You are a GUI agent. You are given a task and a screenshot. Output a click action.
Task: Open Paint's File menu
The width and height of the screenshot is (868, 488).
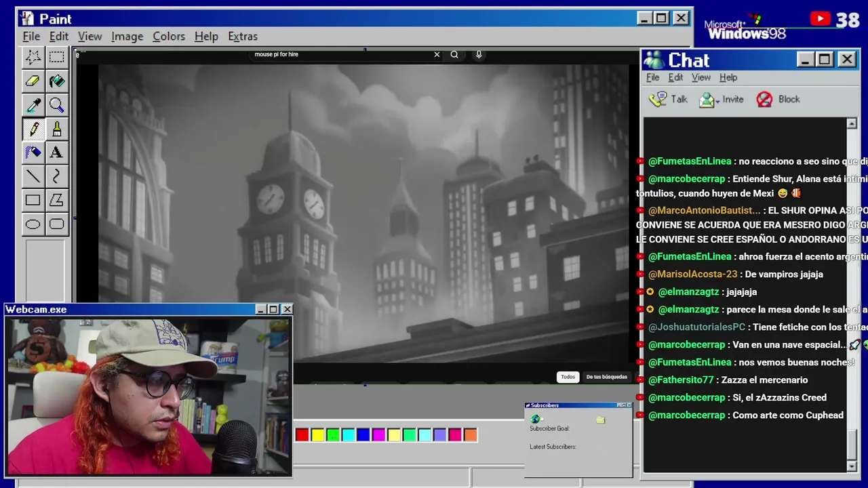tap(31, 36)
